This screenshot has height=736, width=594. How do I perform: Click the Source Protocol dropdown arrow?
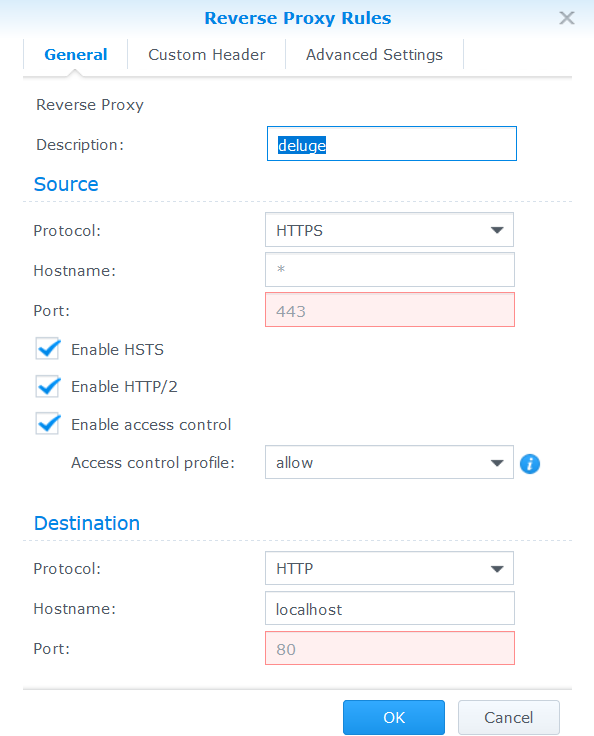(x=497, y=230)
